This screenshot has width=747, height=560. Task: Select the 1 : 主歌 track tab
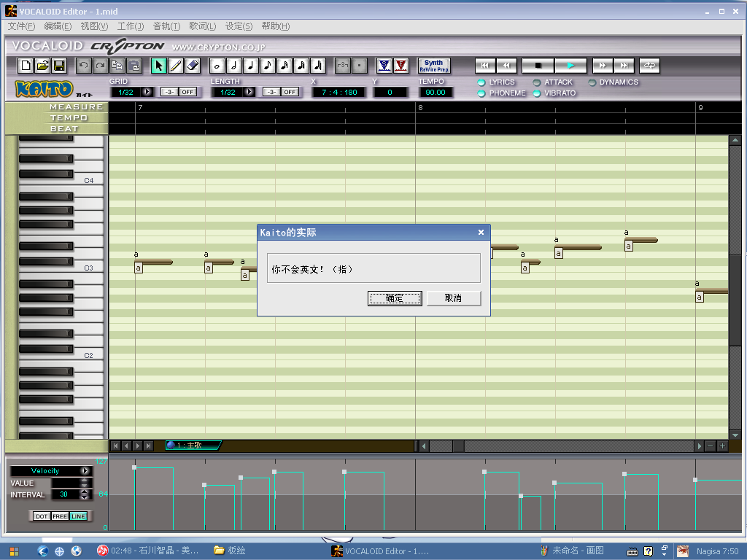point(193,446)
